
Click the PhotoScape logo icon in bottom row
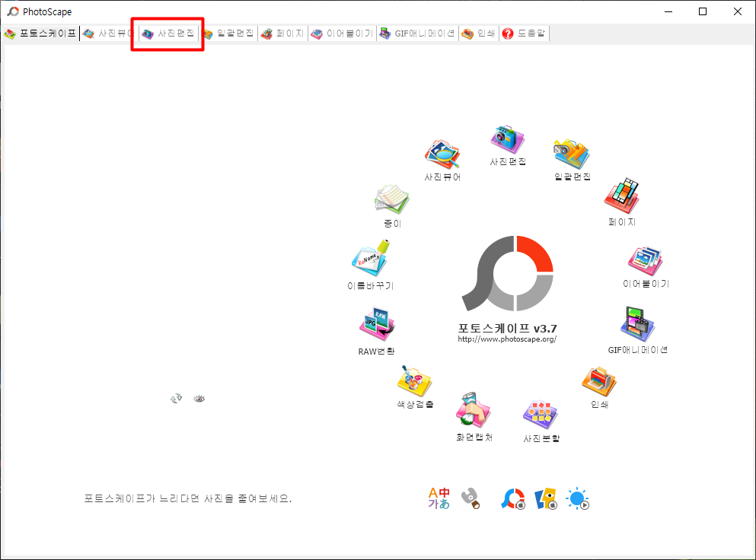[513, 499]
